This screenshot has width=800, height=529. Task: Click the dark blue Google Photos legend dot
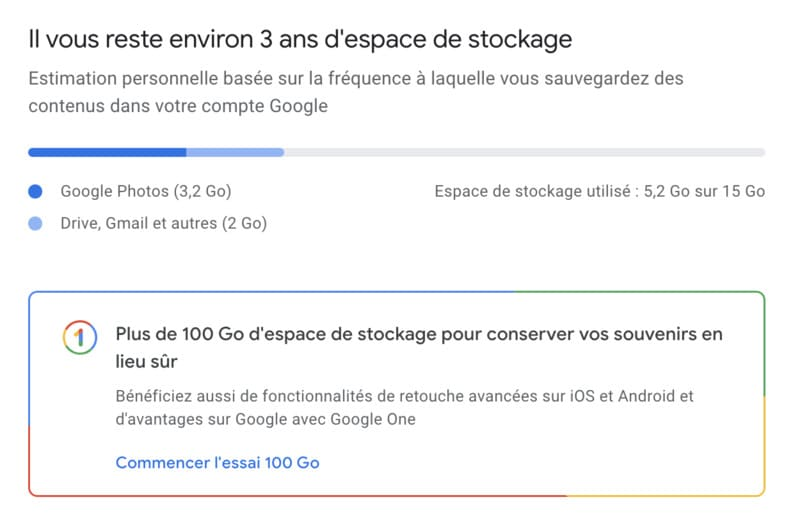[x=36, y=191]
